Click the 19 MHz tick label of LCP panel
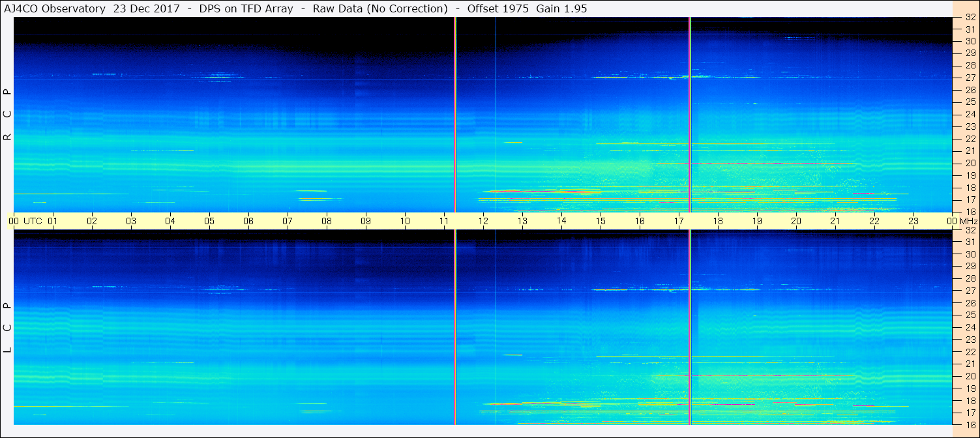 970,388
